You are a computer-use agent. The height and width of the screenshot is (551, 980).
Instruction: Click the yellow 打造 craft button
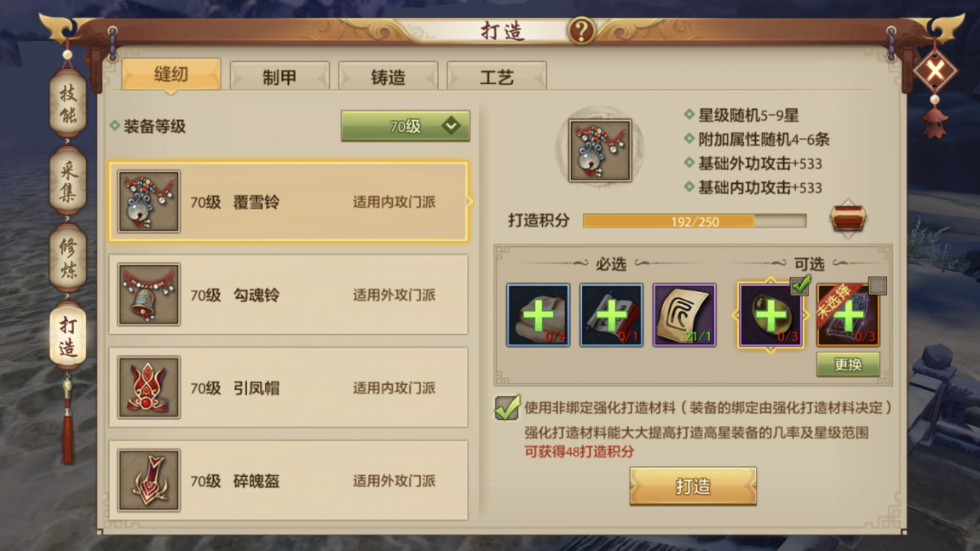coord(693,486)
